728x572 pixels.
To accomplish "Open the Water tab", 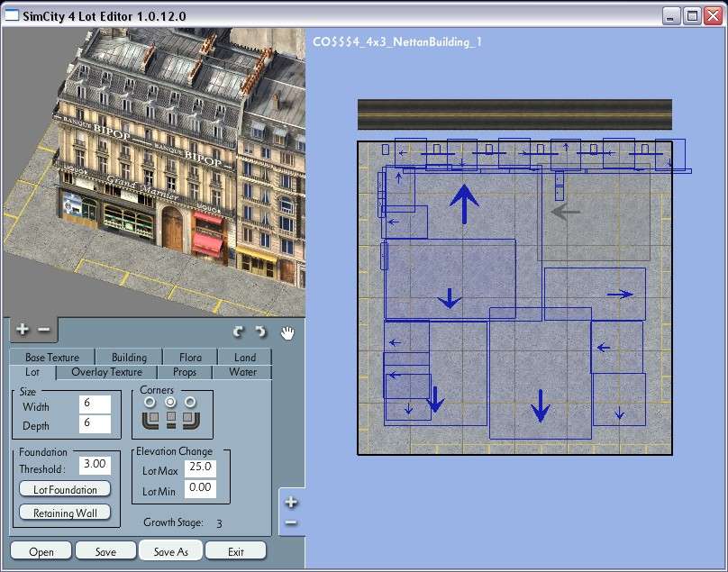I will point(242,372).
